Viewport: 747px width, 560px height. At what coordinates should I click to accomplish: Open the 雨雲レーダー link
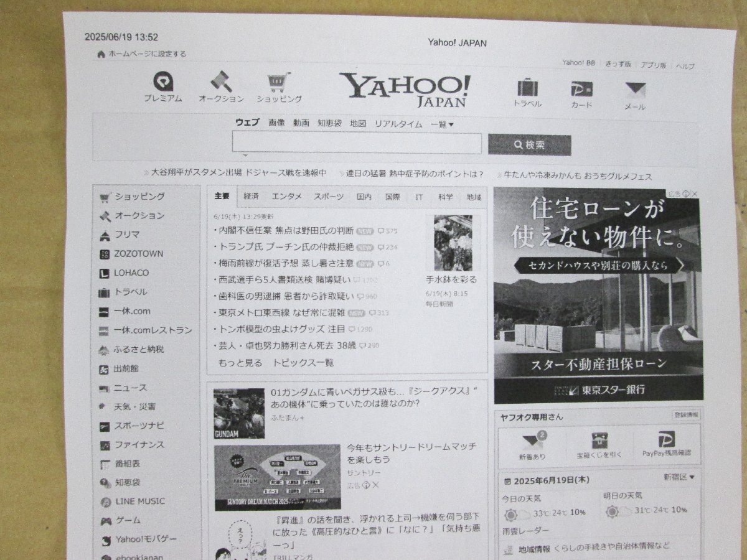tap(526, 531)
